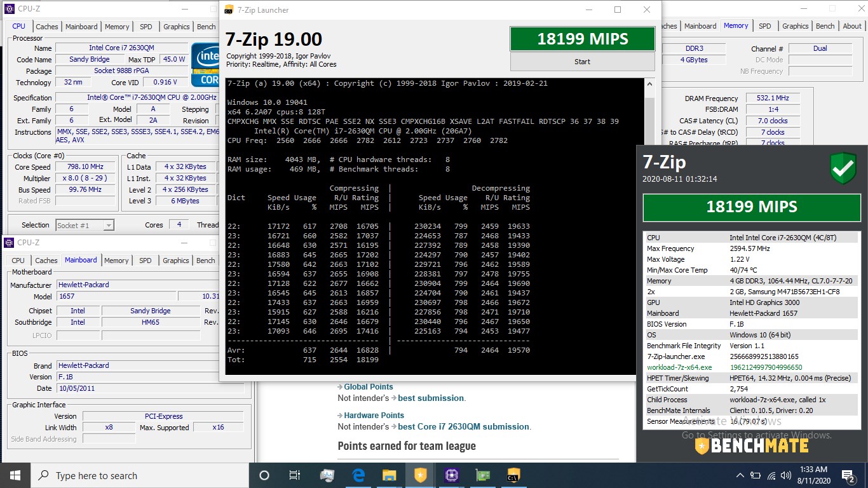
Task: Click the Type here to search box
Action: tap(140, 475)
